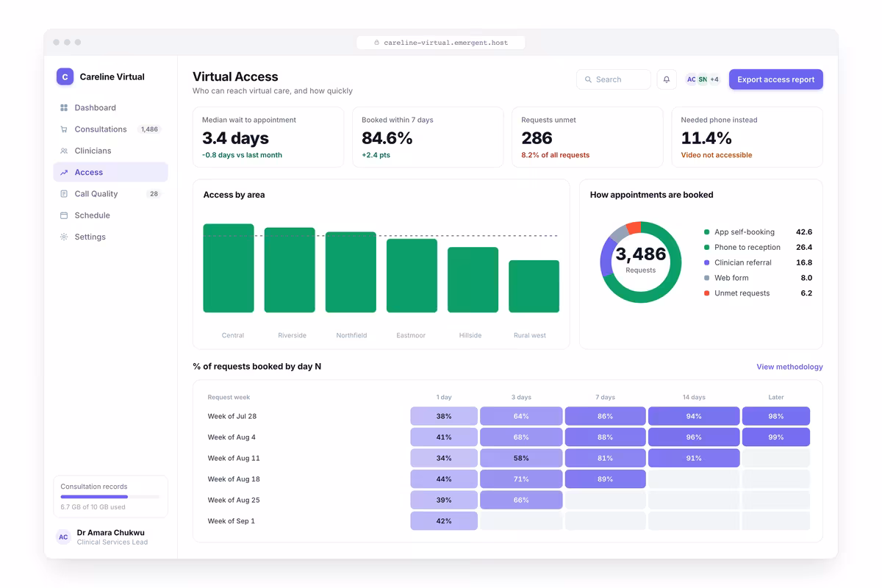
Task: Click the AC avatar in header
Action: pyautogui.click(x=691, y=79)
